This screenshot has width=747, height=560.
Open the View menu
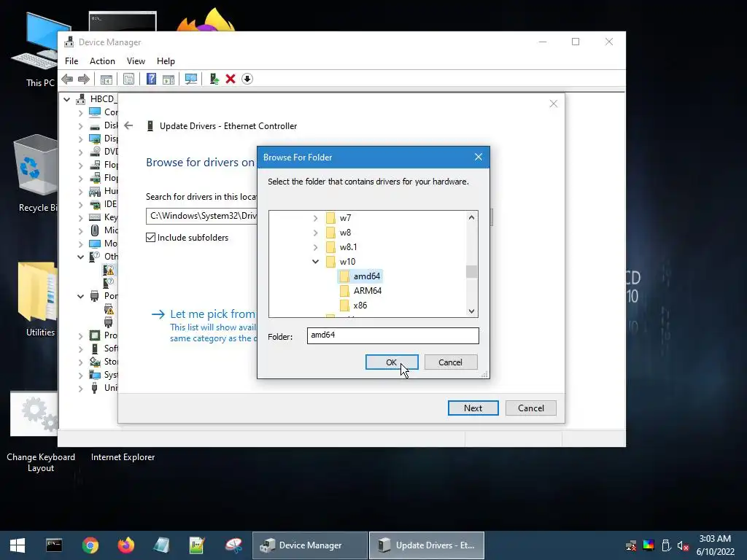[x=136, y=61]
